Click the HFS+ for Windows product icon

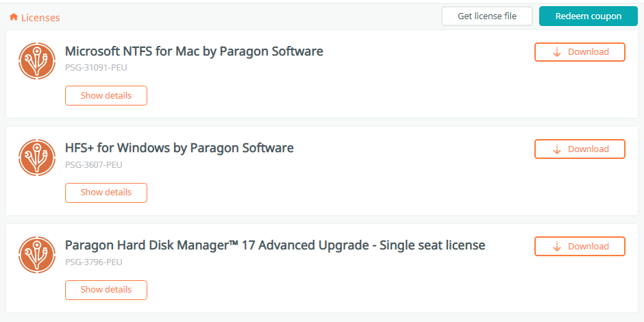pos(37,158)
